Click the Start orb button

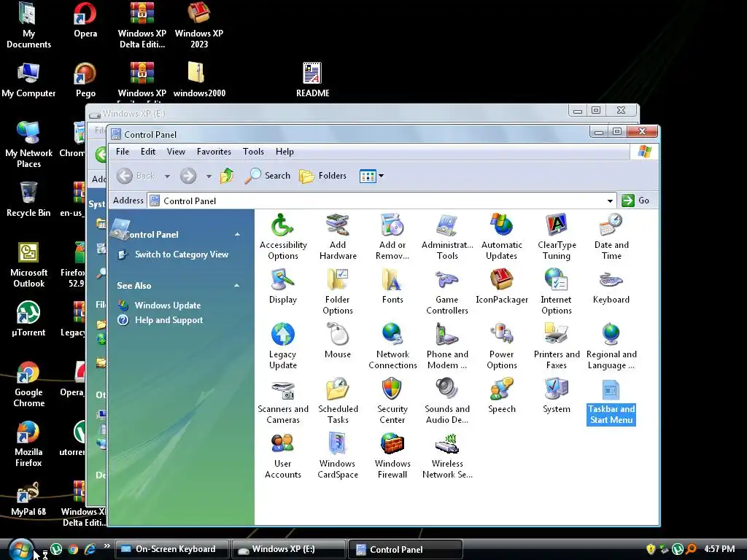pyautogui.click(x=20, y=548)
